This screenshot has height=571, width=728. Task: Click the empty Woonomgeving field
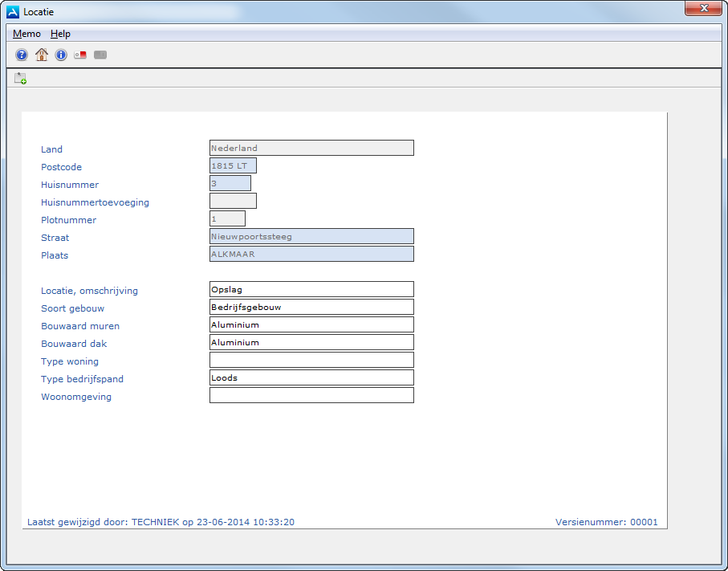pyautogui.click(x=311, y=395)
